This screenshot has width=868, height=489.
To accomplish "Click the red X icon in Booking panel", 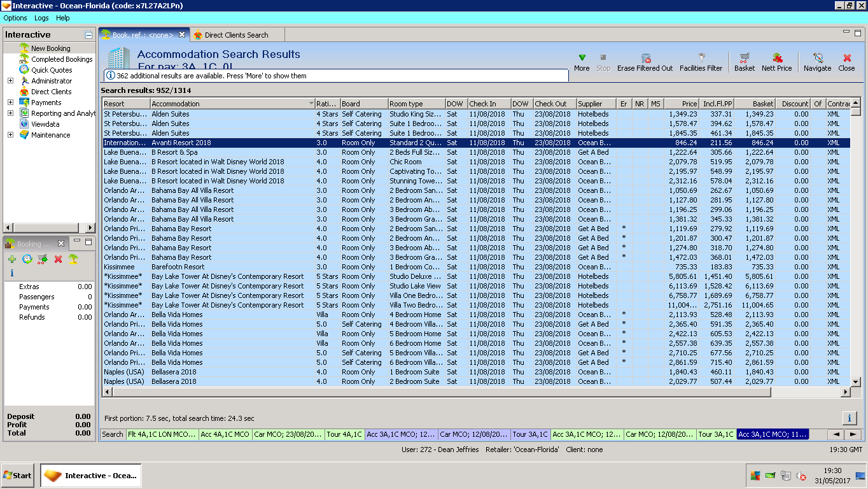I will [x=58, y=259].
